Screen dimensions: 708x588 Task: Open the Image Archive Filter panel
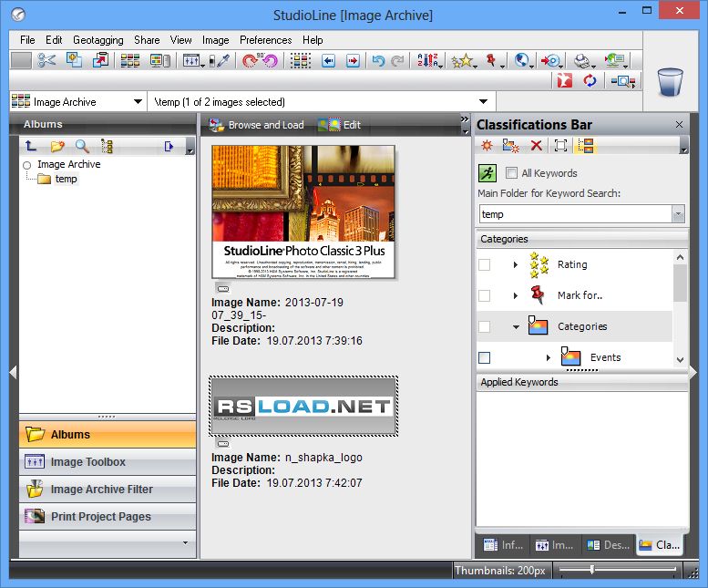coord(108,490)
